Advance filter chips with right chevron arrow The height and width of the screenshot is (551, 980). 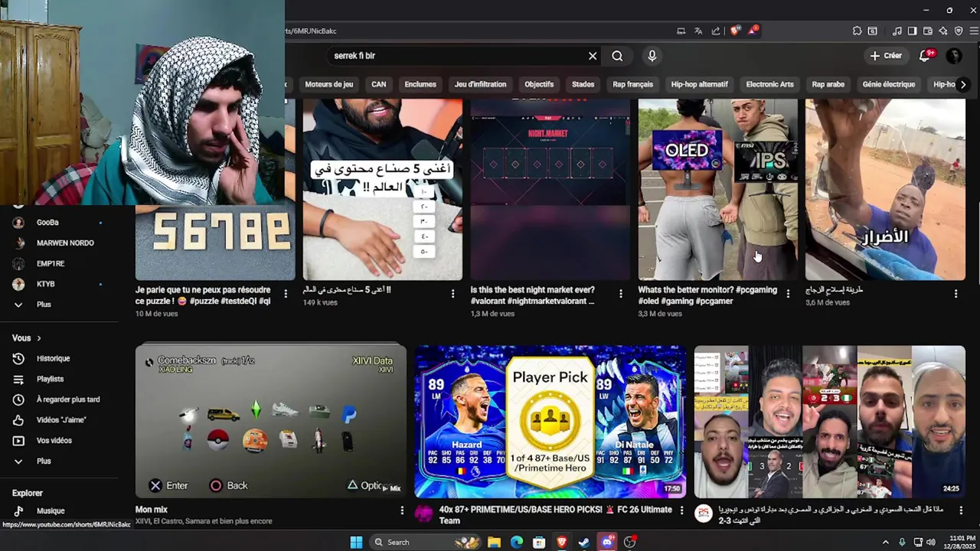[963, 84]
